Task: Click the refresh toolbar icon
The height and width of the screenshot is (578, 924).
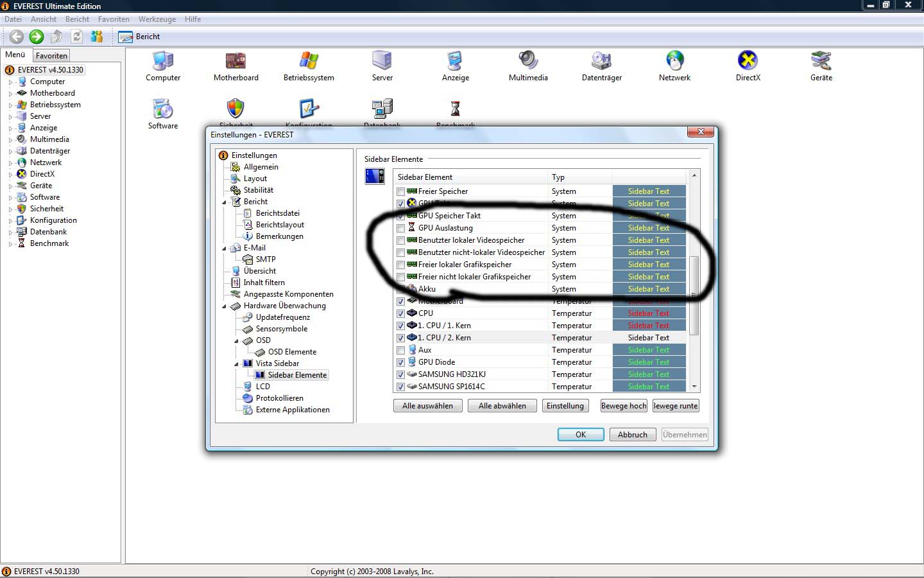Action: pyautogui.click(x=76, y=37)
